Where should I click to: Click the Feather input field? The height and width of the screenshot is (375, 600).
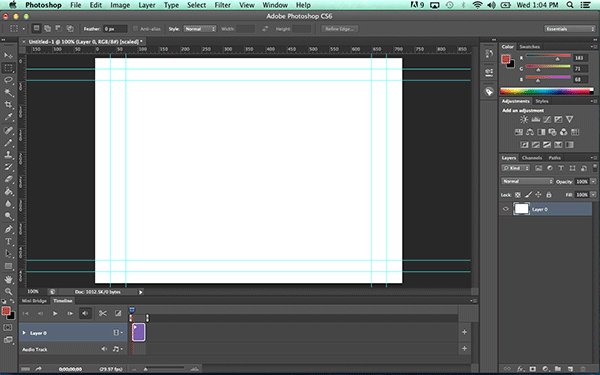(115, 29)
